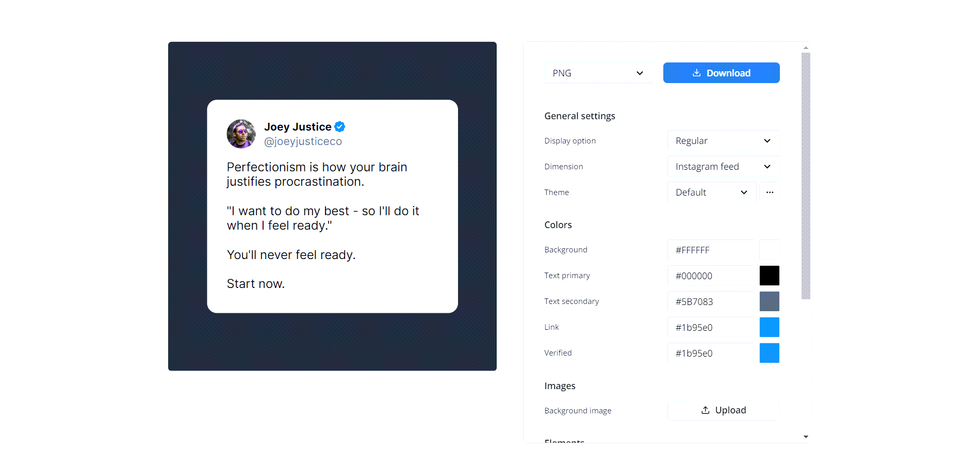Click the scrollbar up arrow on settings panel
The height and width of the screenshot is (450, 980).
click(x=806, y=47)
